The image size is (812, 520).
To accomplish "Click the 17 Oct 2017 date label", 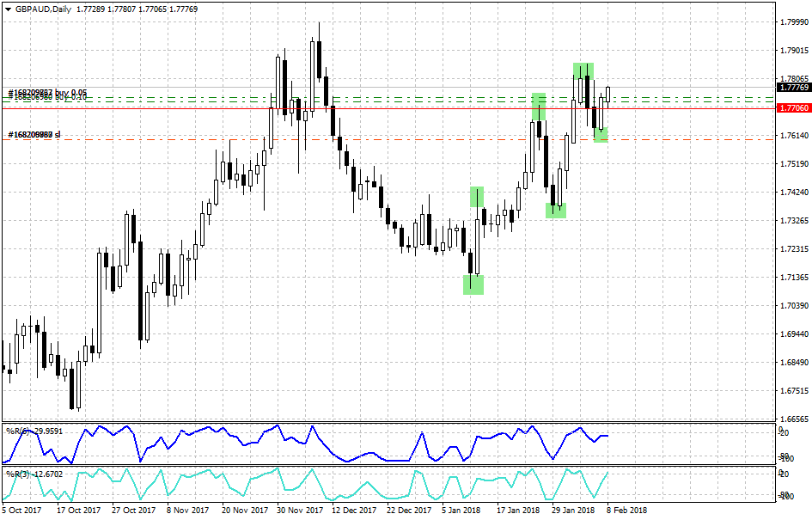I will (x=79, y=511).
